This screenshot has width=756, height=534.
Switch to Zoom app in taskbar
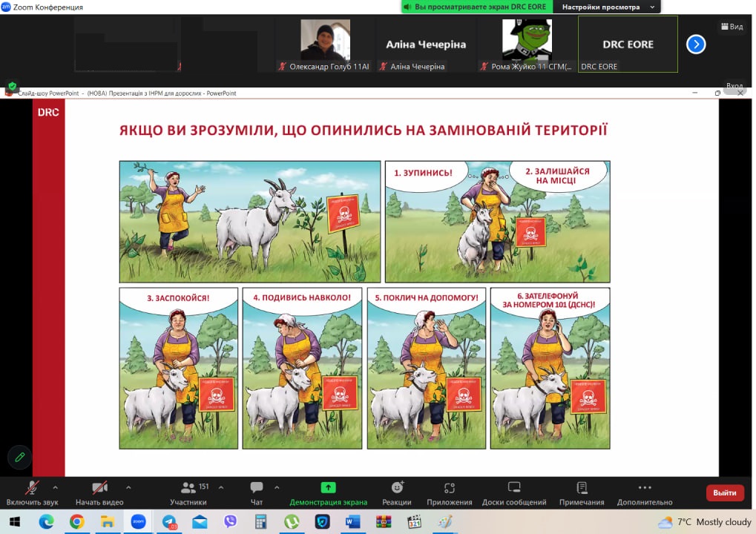pos(139,522)
